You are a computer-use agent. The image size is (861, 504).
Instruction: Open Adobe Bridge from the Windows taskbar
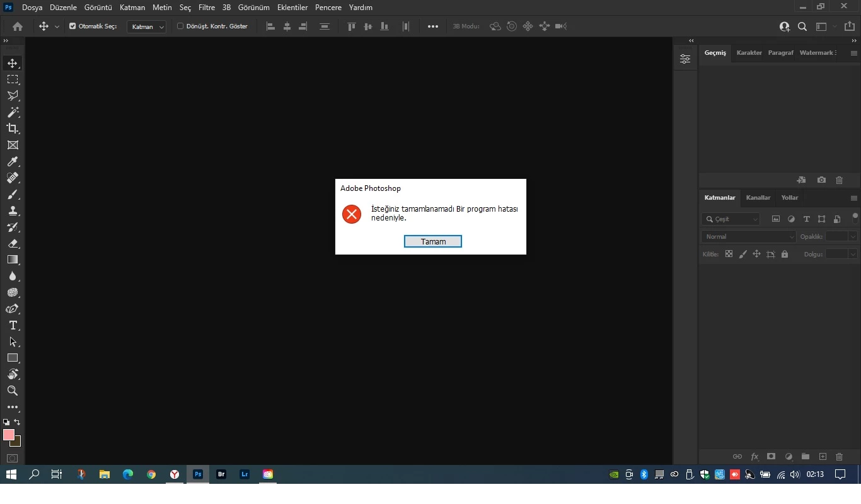221,474
